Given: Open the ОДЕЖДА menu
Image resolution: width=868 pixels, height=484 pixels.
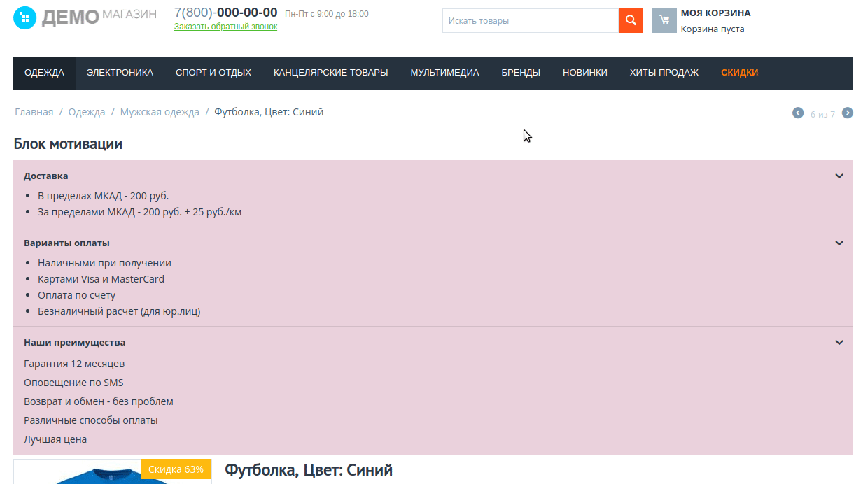Looking at the screenshot, I should click(44, 72).
